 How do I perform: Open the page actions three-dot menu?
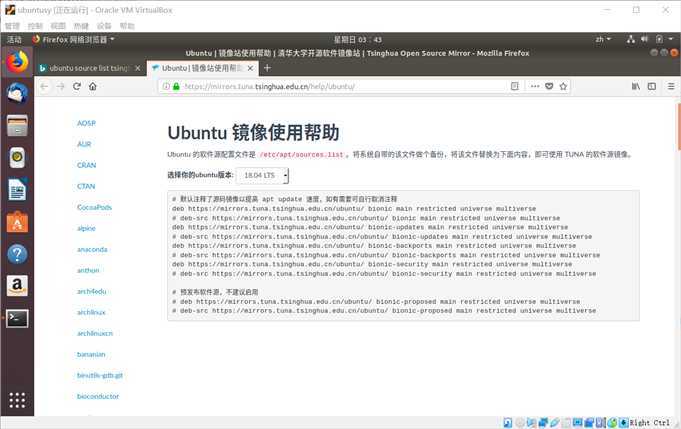(x=535, y=86)
